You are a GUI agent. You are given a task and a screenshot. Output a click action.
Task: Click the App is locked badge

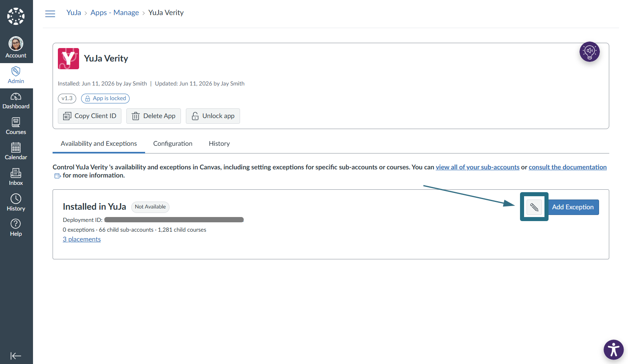(105, 99)
